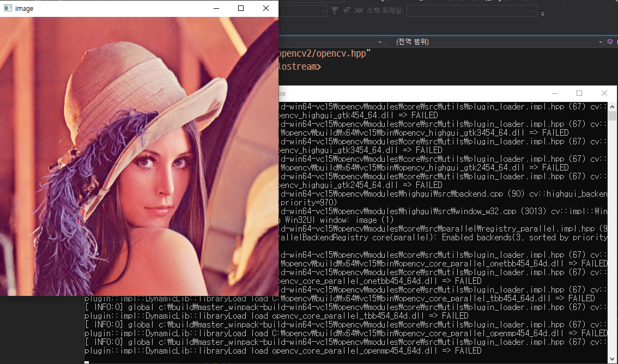The width and height of the screenshot is (618, 364).
Task: Open the (전역 범위) scope dropdown
Action: (x=494, y=41)
